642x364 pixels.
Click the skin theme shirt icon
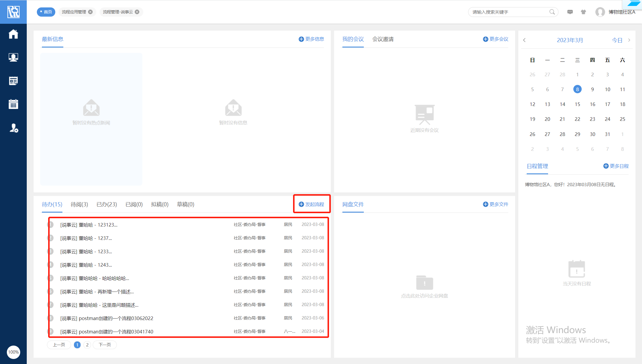pos(583,12)
